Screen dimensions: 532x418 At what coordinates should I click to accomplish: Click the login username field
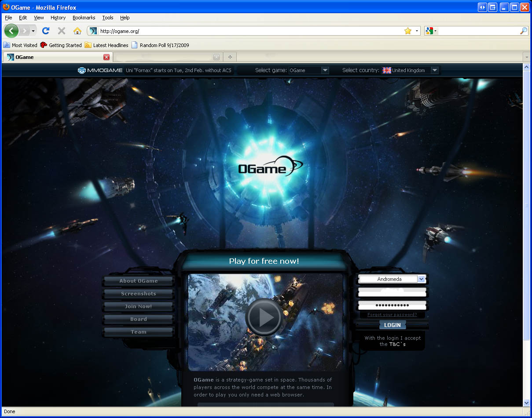coord(392,292)
